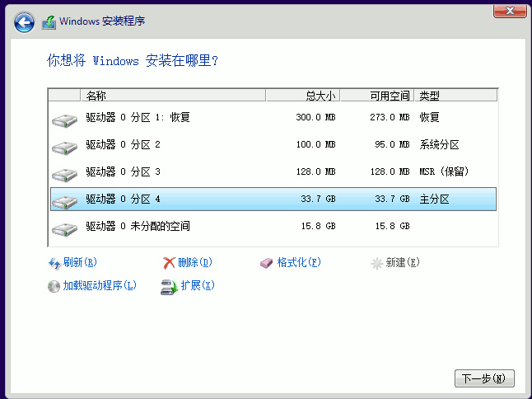Proceed with 下一步(N) button
532x399 pixels.
(484, 378)
